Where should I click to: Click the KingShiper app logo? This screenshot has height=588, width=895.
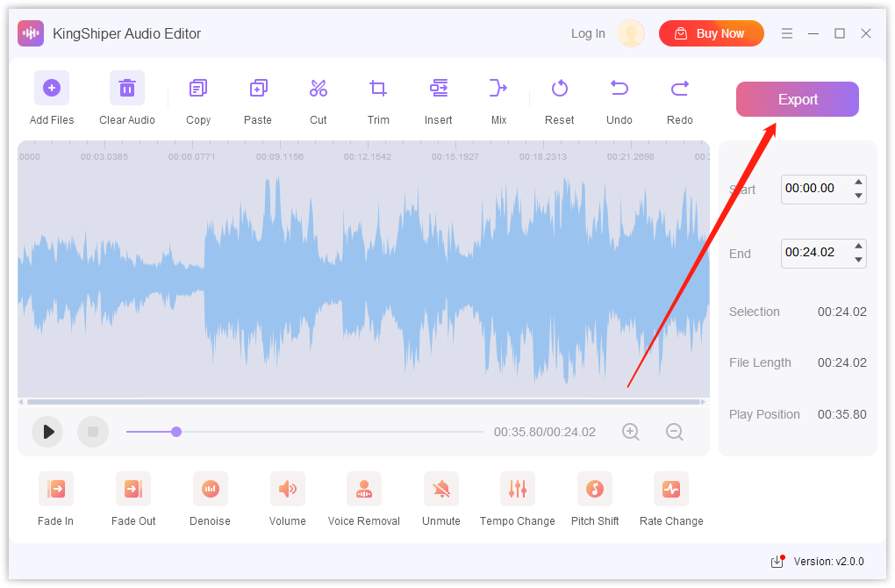click(31, 33)
